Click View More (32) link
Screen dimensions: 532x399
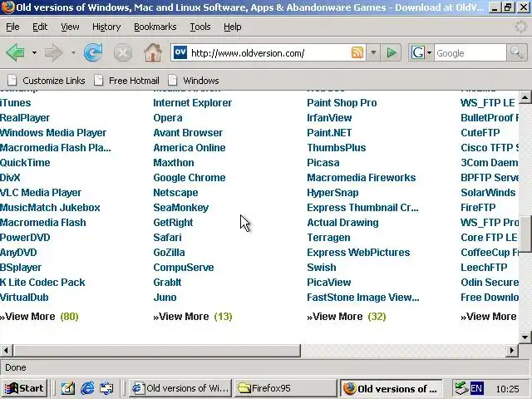click(x=347, y=317)
